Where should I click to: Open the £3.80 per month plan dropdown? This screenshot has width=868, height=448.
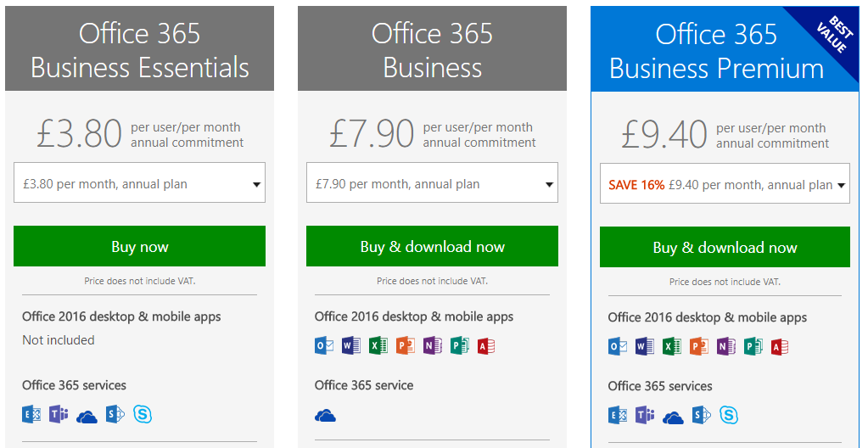139,182
